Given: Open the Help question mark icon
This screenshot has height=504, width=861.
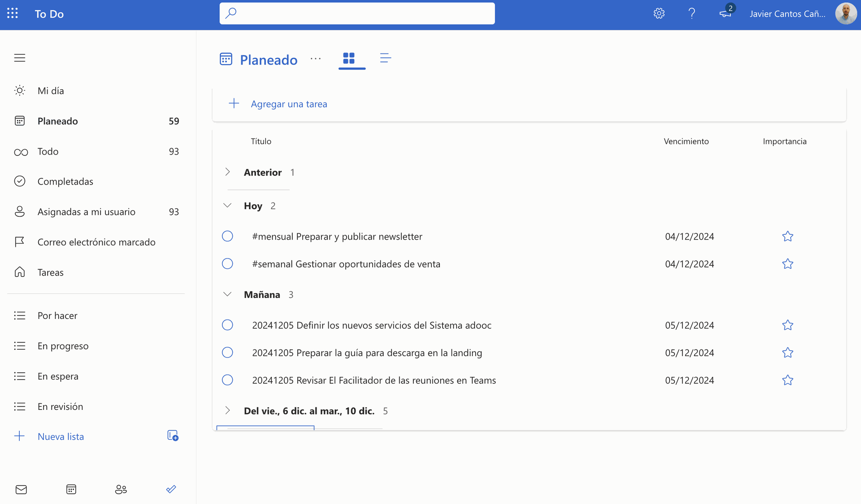Looking at the screenshot, I should pos(691,13).
